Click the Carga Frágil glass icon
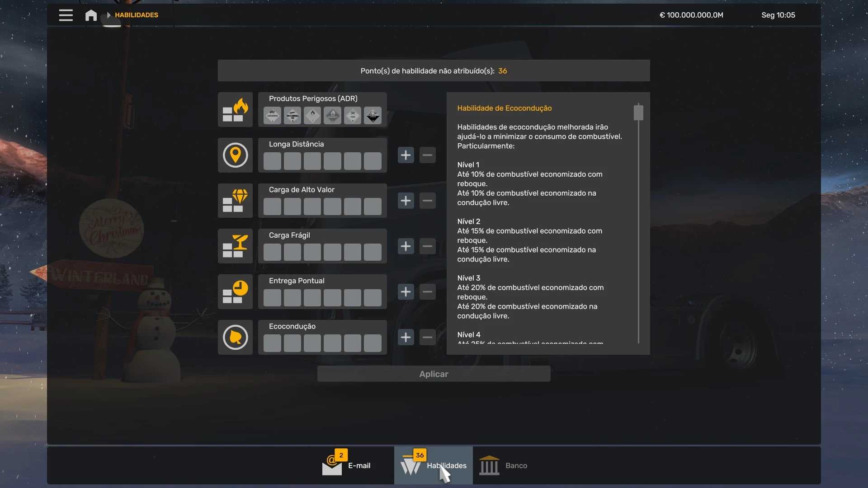Viewport: 868px width, 488px height. pyautogui.click(x=235, y=246)
